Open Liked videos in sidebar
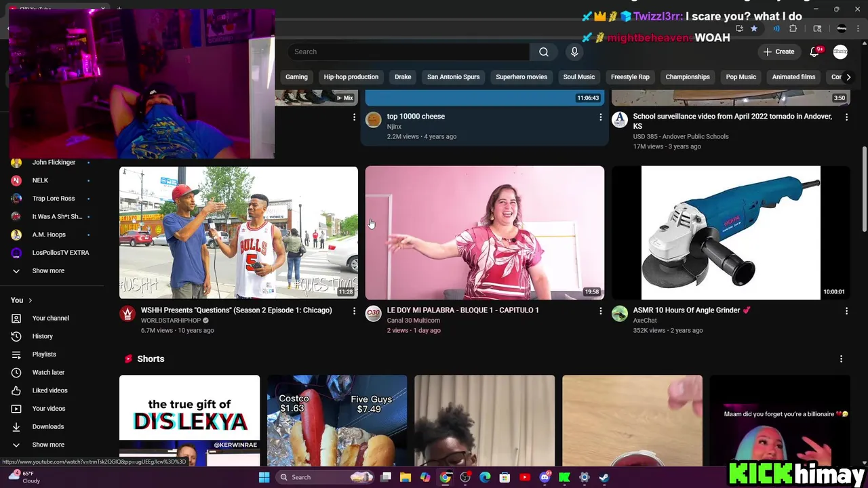 tap(52, 391)
